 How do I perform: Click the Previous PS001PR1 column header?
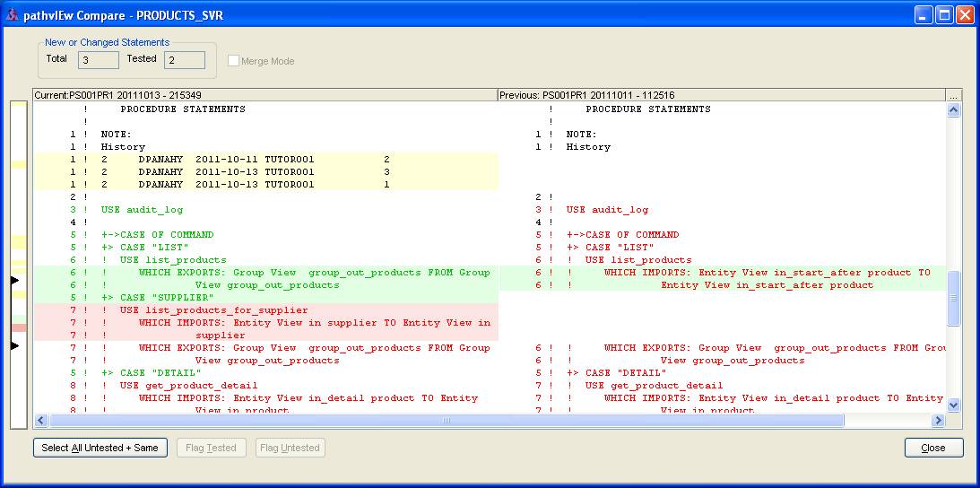point(721,95)
